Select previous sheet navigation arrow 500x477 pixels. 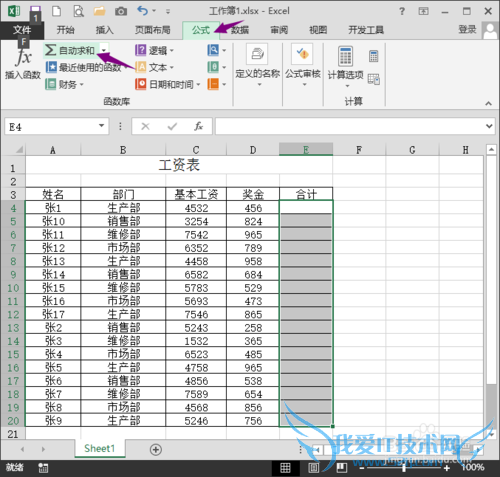(x=22, y=449)
